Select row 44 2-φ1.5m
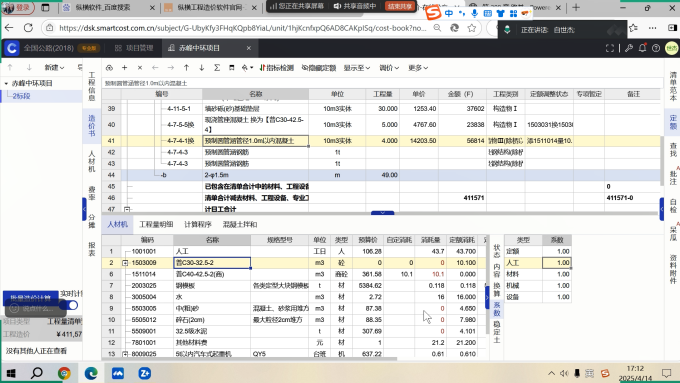The height and width of the screenshot is (383, 680). pos(382,175)
